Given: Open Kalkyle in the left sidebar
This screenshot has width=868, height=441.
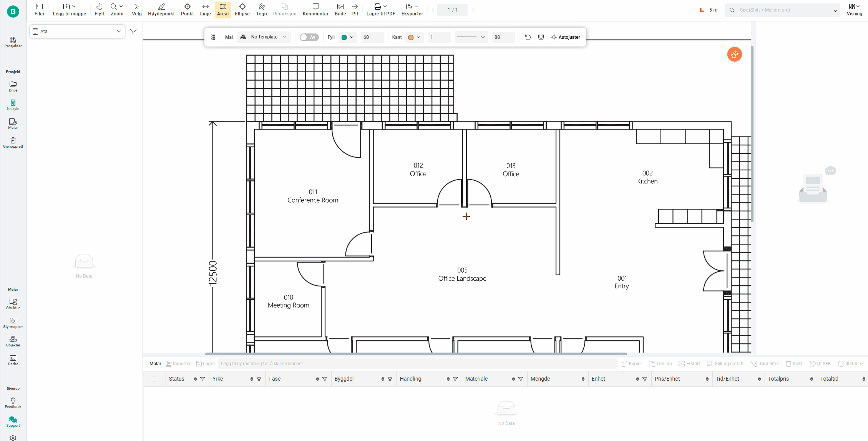Looking at the screenshot, I should pos(13,105).
